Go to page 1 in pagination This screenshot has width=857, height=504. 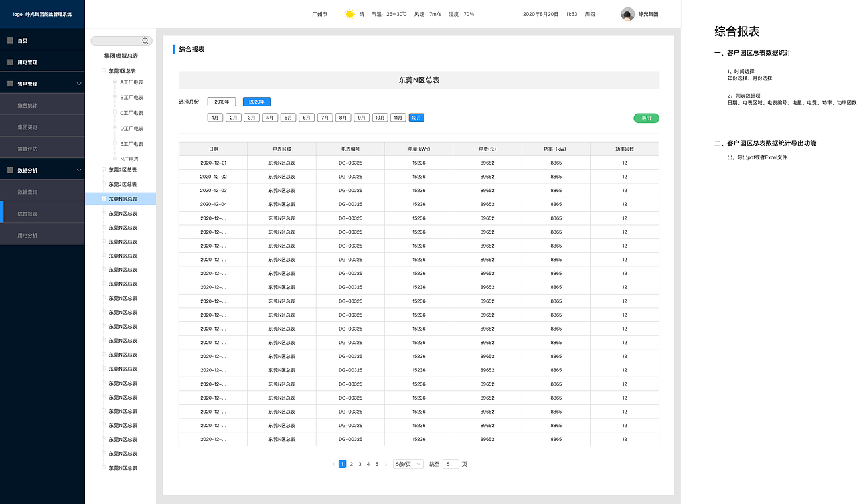coord(343,464)
